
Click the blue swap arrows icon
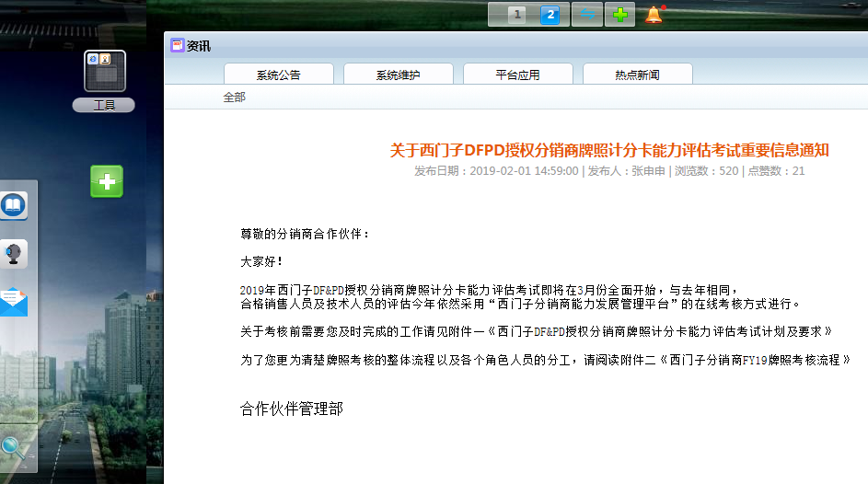click(586, 15)
